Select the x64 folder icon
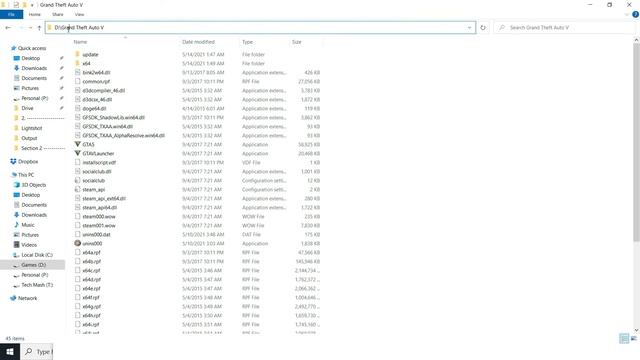The height and width of the screenshot is (360, 640). point(78,63)
